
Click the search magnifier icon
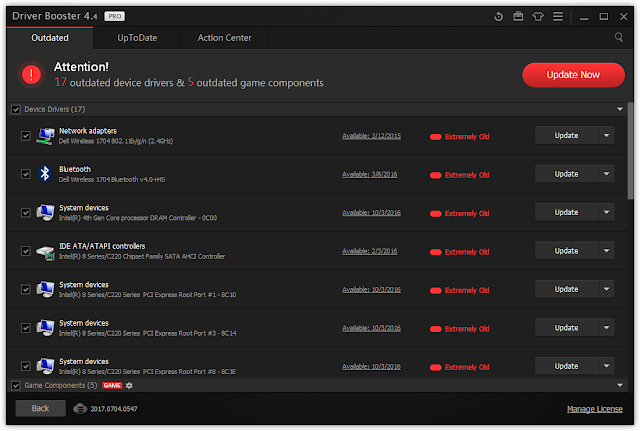coord(619,38)
